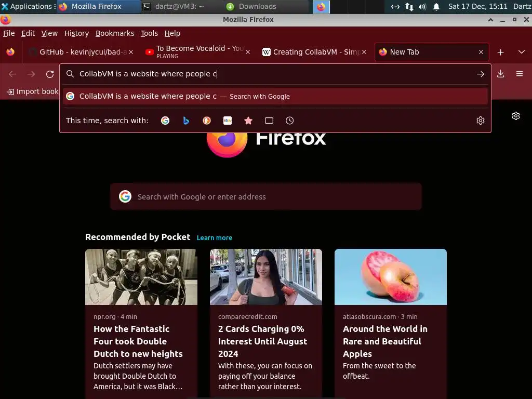Click the magnifier icon in the address bar
This screenshot has height=399, width=532.
tap(70, 74)
